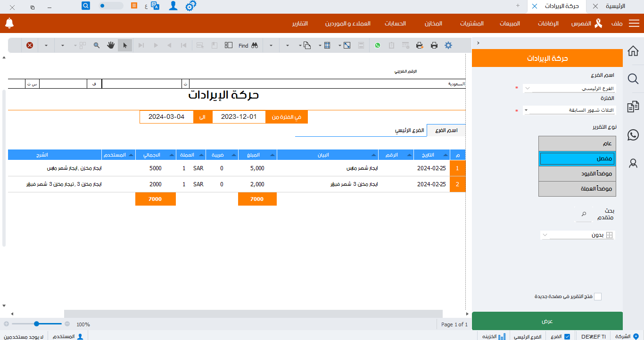
Task: Toggle the 'الفرع' checkbox in status bar
Action: 567,336
